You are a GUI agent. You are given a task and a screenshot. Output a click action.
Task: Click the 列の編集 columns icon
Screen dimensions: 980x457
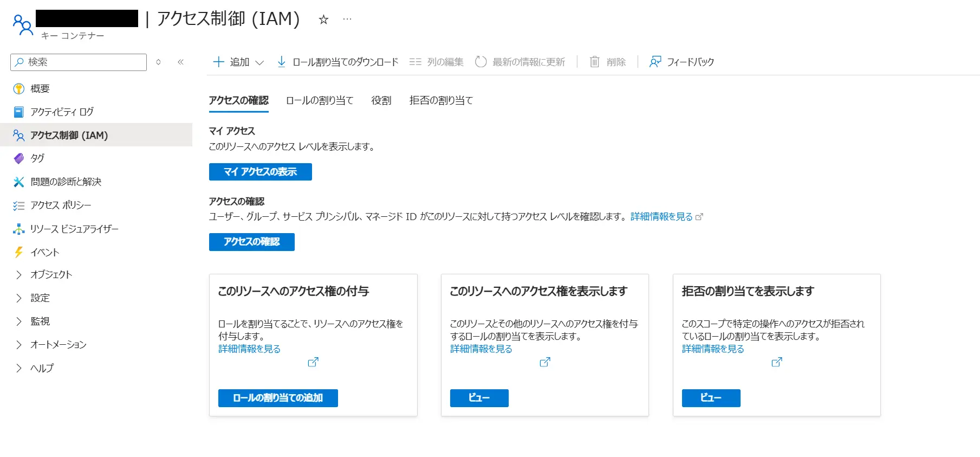click(x=415, y=62)
